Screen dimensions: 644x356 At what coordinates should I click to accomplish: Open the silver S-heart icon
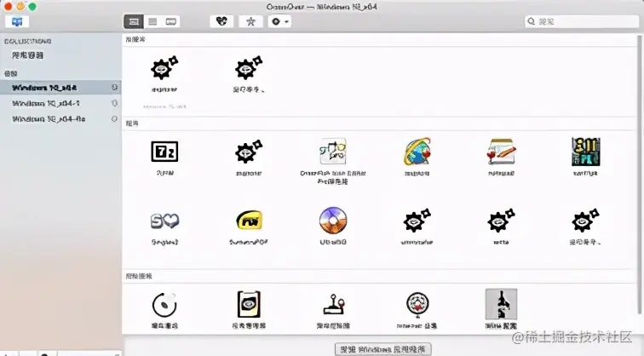[164, 221]
